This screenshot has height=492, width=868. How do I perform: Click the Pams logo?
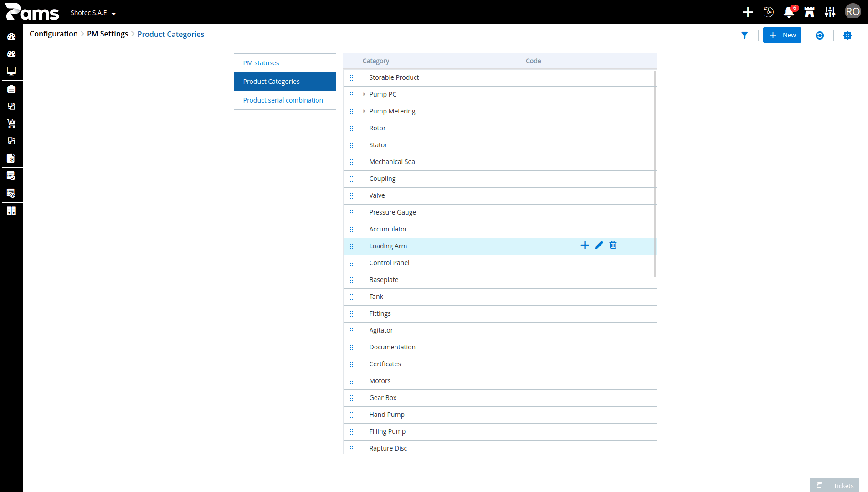32,12
